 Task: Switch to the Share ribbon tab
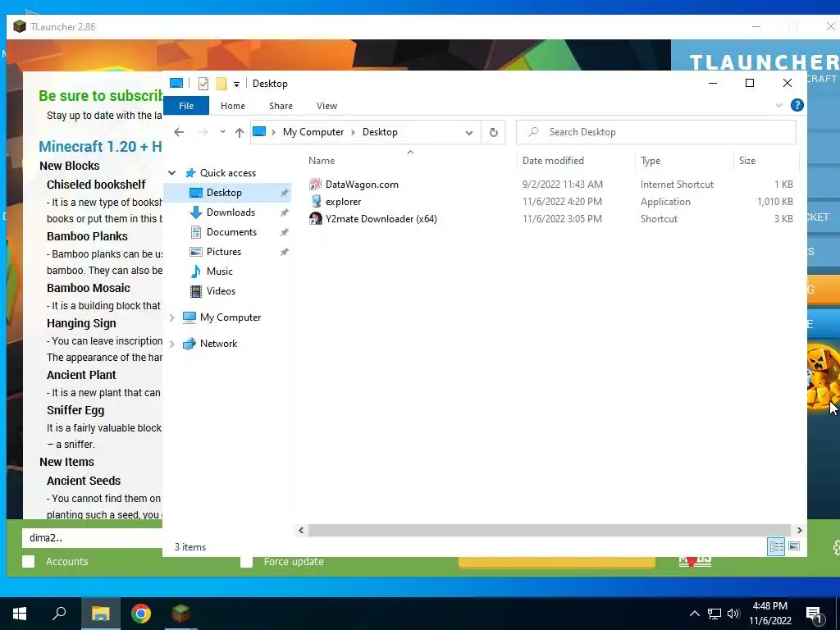click(281, 106)
